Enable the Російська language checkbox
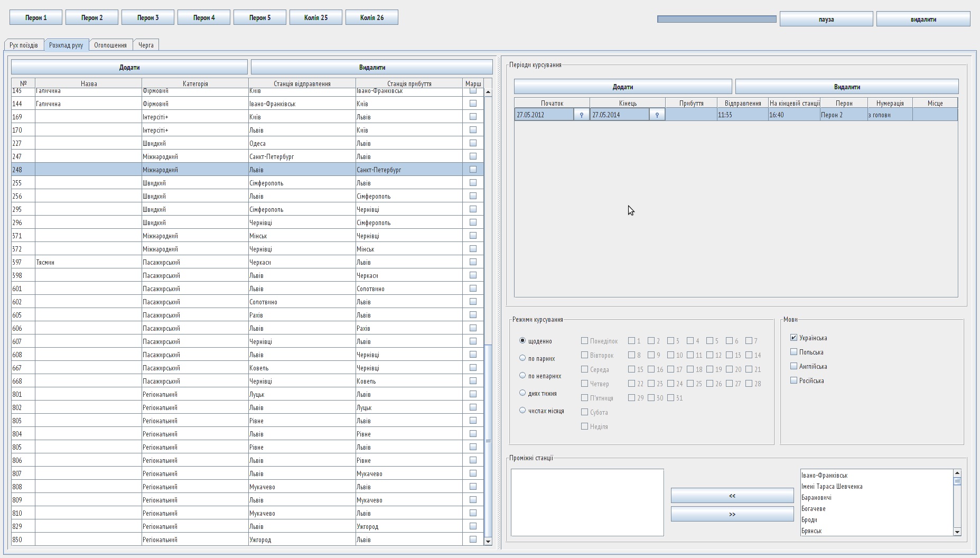 (x=794, y=380)
